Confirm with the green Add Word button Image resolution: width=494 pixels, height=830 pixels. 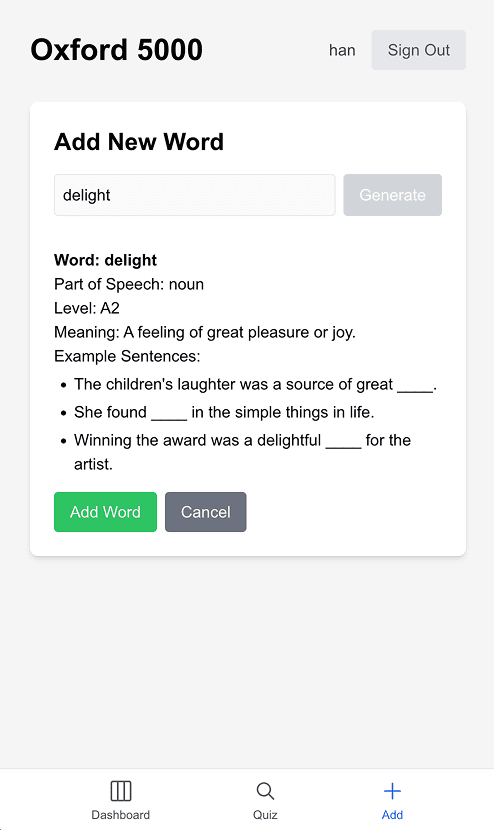pyautogui.click(x=105, y=512)
